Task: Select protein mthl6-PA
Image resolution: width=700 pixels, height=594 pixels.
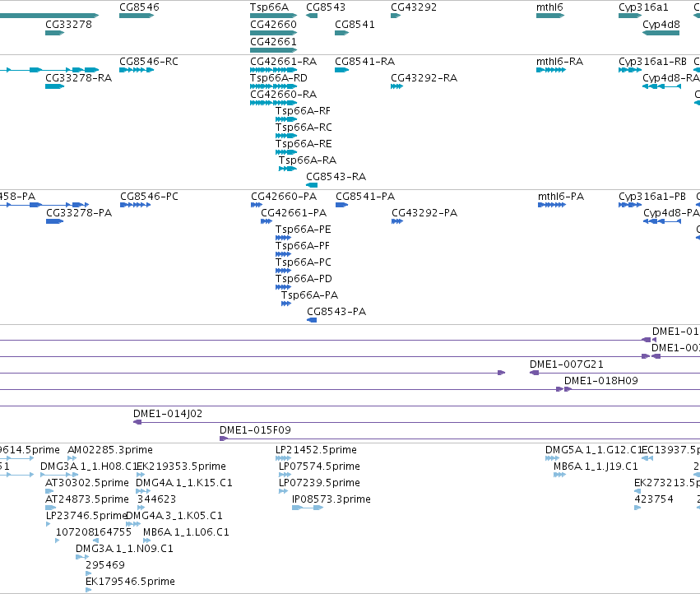Action: [551, 205]
